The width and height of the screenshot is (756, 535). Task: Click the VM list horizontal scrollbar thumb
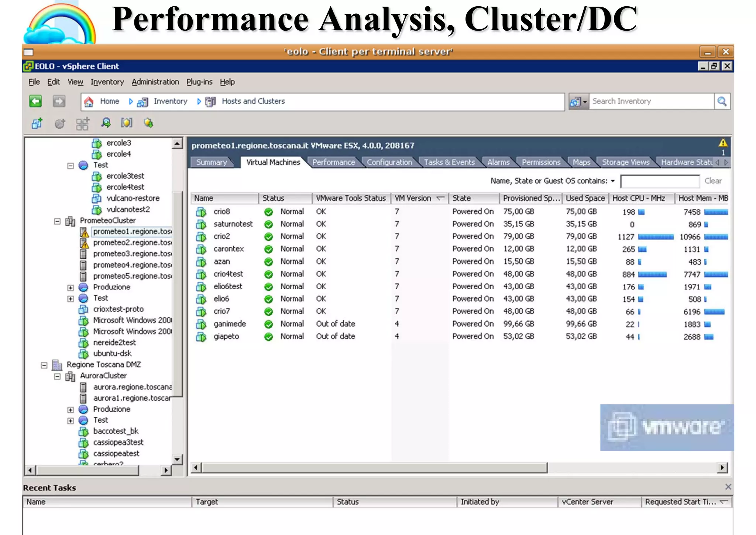coord(374,468)
